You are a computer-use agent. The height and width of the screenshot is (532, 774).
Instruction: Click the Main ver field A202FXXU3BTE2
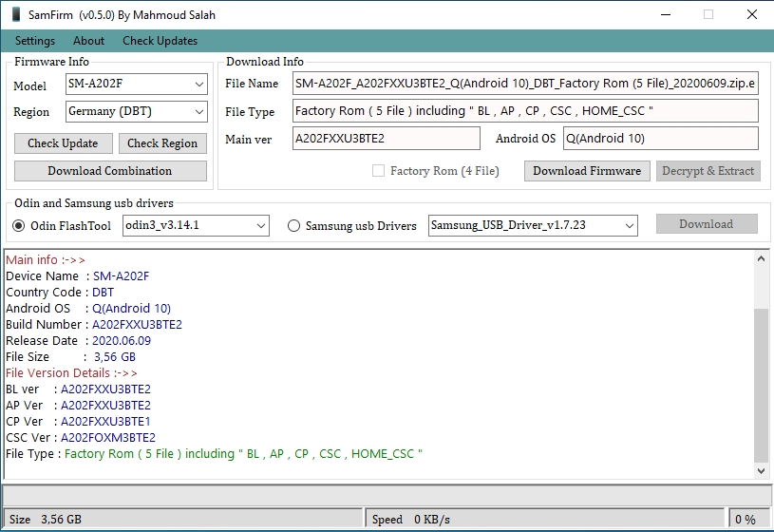(386, 139)
